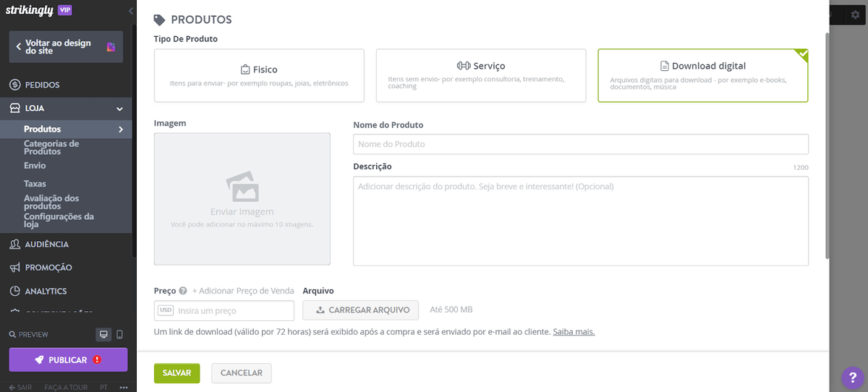Screen dimensions: 868x392
Task: Click the Pedidos dollar icon
Action: [x=14, y=85]
